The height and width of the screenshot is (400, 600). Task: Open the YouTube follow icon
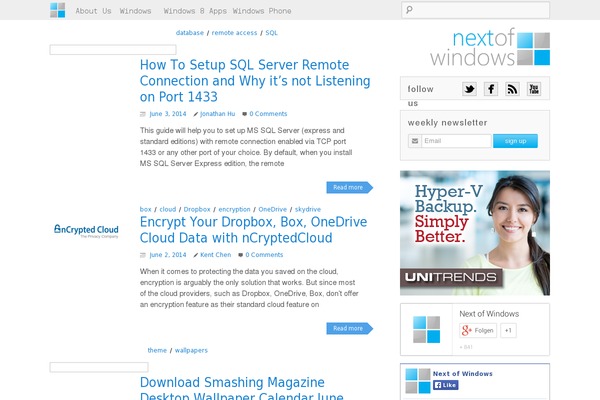click(534, 89)
